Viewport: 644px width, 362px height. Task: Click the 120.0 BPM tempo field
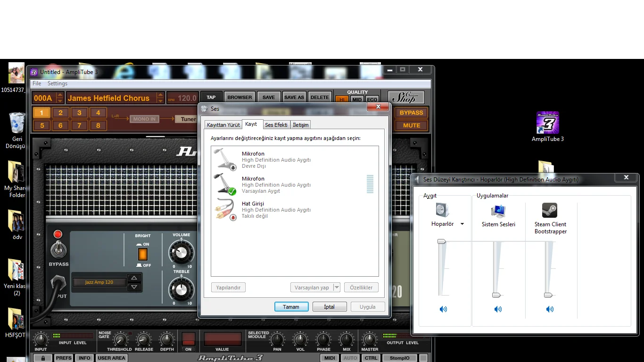pos(182,98)
